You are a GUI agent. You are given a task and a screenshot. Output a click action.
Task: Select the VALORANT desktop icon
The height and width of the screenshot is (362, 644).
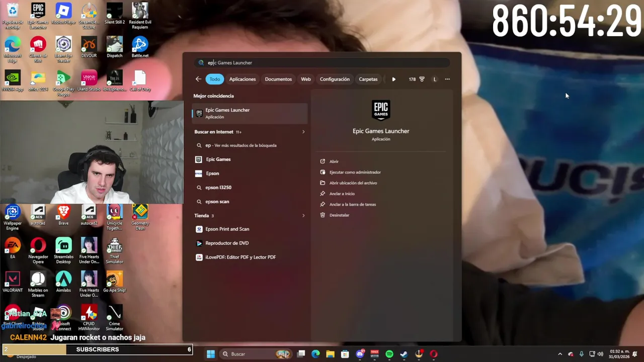click(x=13, y=282)
